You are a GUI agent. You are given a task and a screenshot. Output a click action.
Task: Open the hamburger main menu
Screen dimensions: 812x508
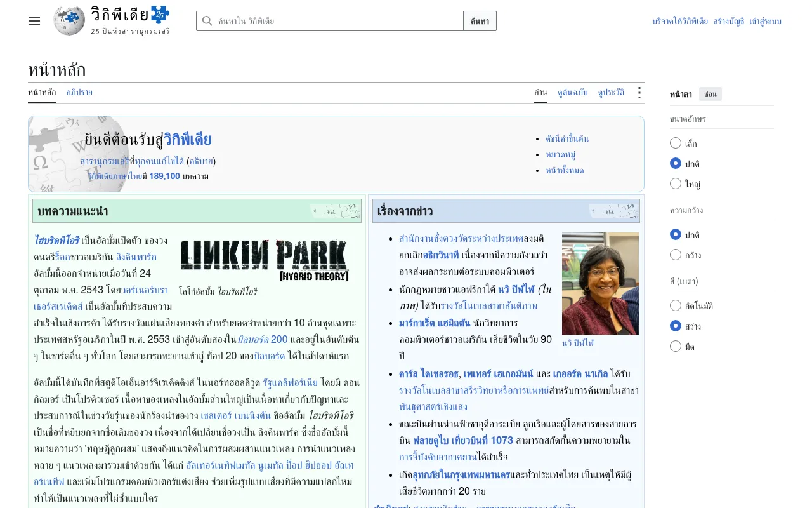coord(34,21)
